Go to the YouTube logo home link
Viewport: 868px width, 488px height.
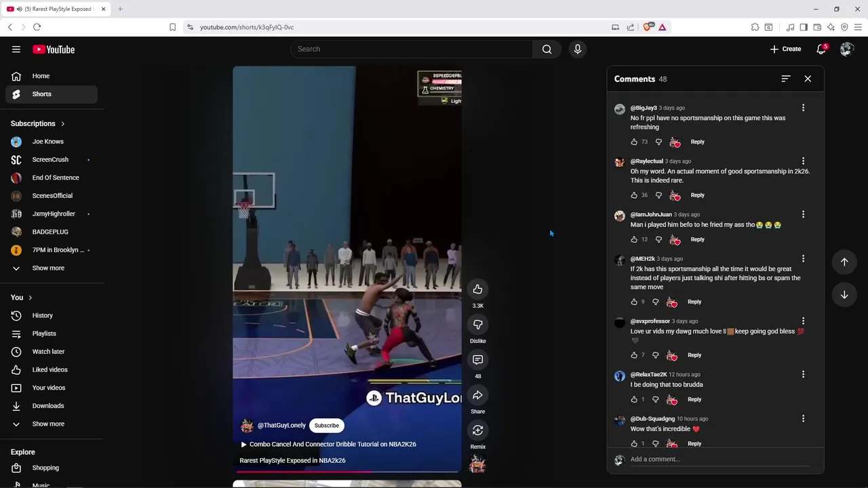54,49
